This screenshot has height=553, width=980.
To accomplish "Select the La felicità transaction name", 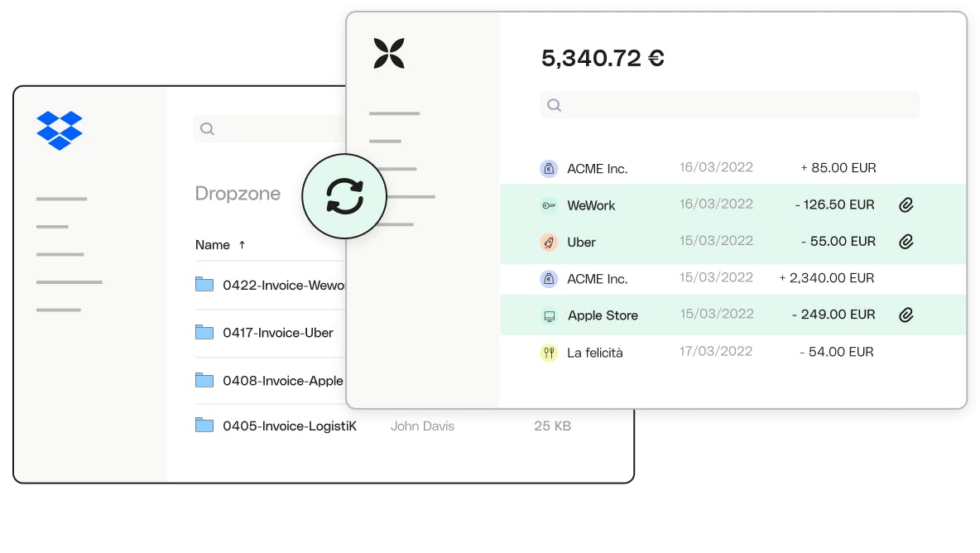I will coord(595,353).
